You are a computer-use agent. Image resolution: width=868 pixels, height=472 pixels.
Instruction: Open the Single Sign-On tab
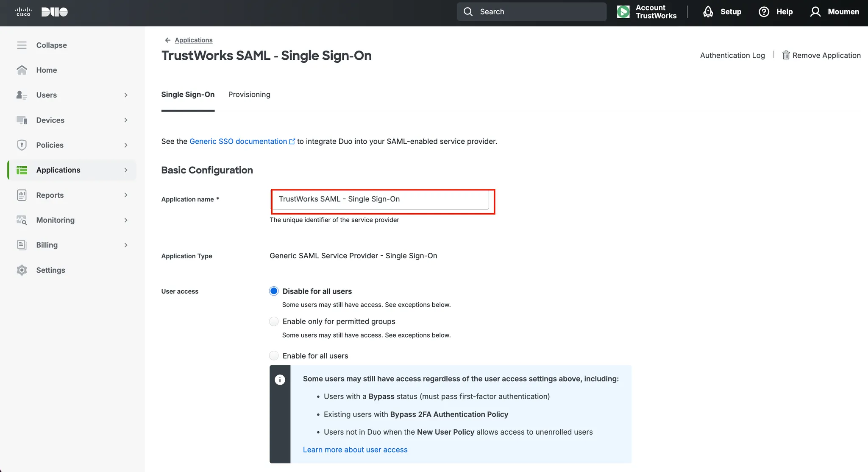[188, 95]
